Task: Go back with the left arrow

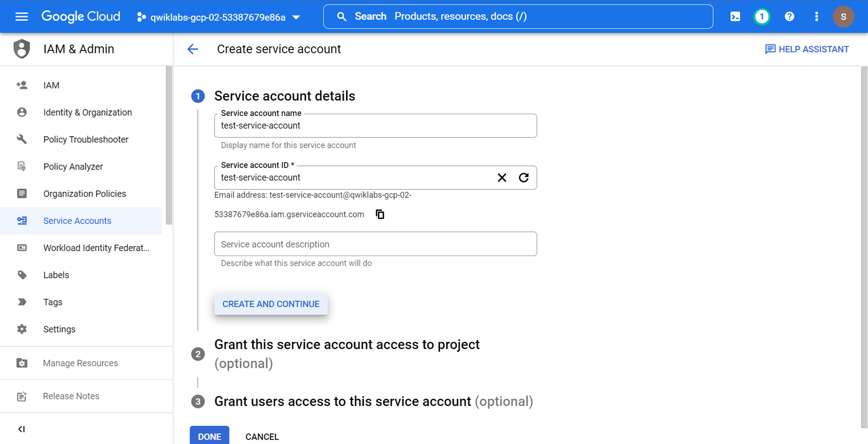Action: pyautogui.click(x=193, y=49)
